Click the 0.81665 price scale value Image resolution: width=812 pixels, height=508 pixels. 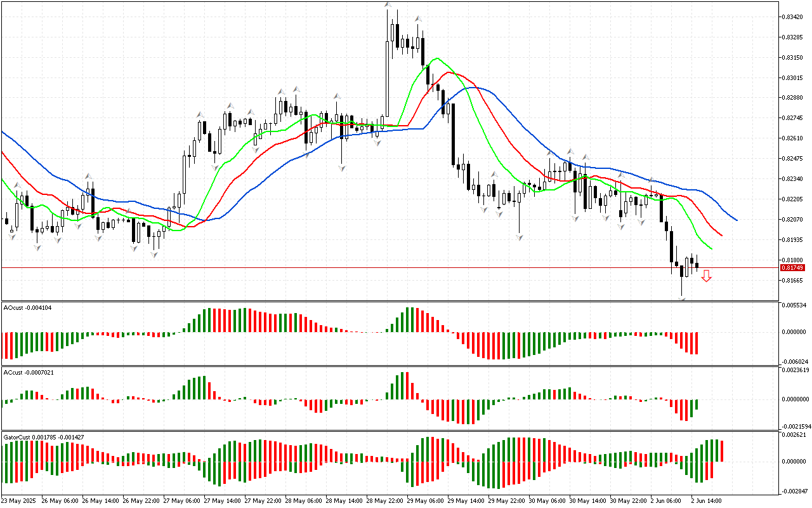pos(792,280)
